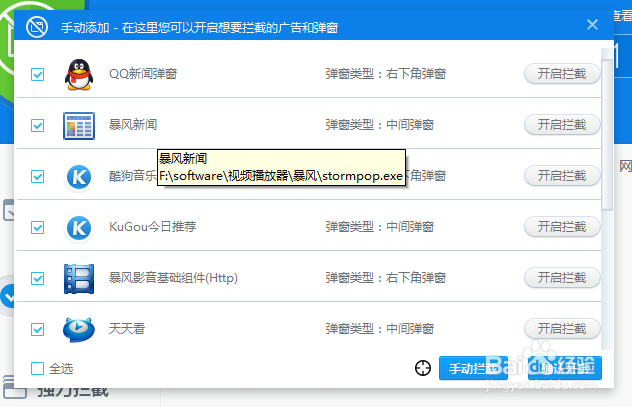Click the KuGou今日推荐 K logo icon
Image resolution: width=632 pixels, height=407 pixels.
coord(79,228)
